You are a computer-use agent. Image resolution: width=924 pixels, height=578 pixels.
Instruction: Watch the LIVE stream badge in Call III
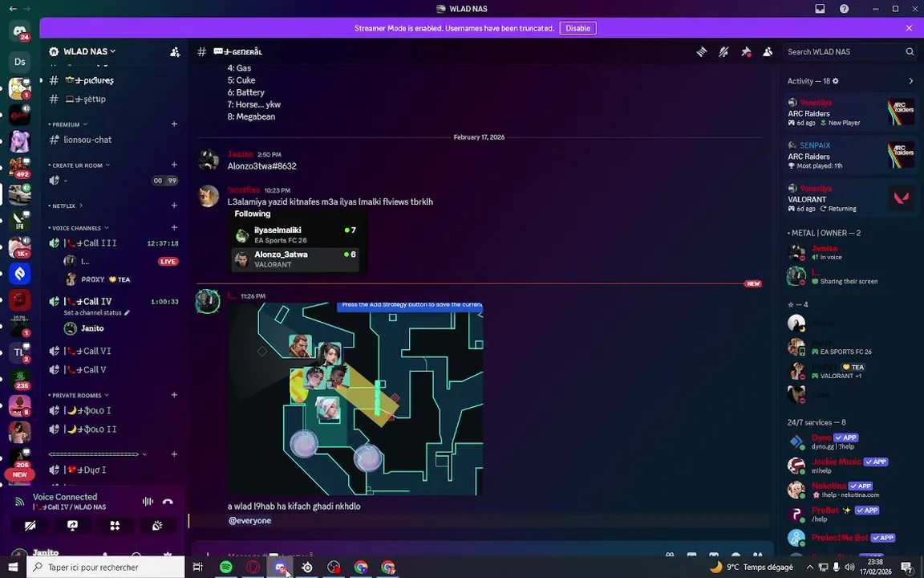tap(168, 261)
